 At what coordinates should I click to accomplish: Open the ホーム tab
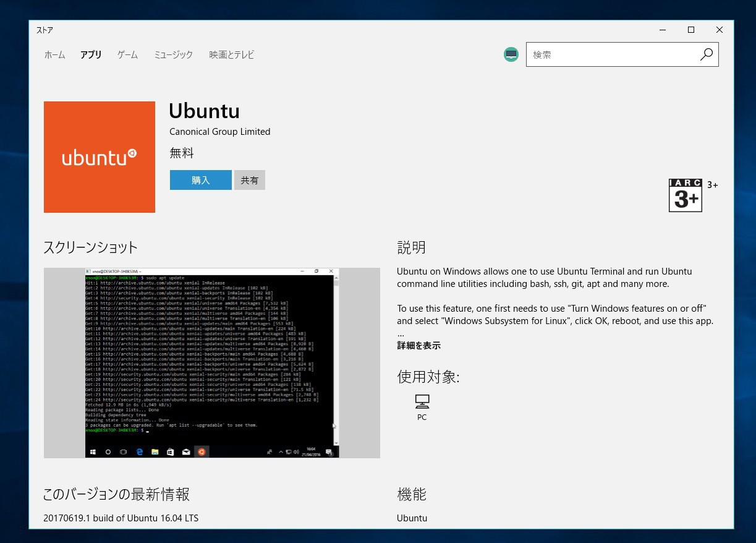click(x=54, y=54)
